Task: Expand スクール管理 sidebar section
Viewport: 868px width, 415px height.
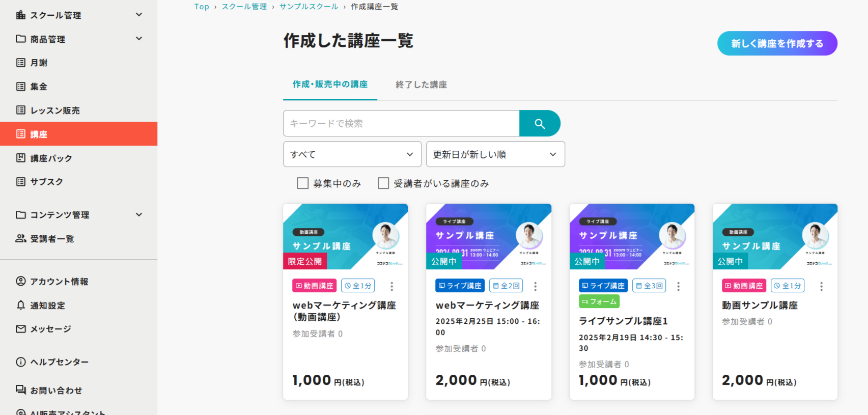Action: click(x=79, y=15)
